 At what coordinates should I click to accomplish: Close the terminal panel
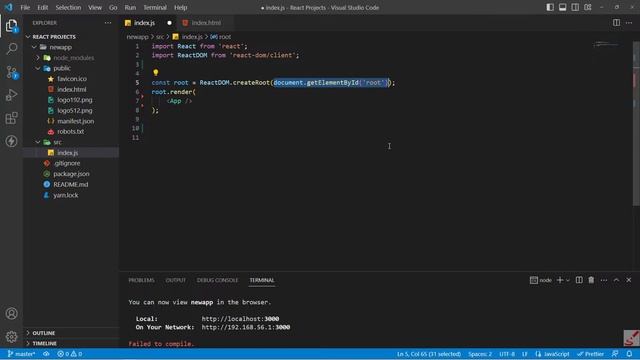click(629, 280)
